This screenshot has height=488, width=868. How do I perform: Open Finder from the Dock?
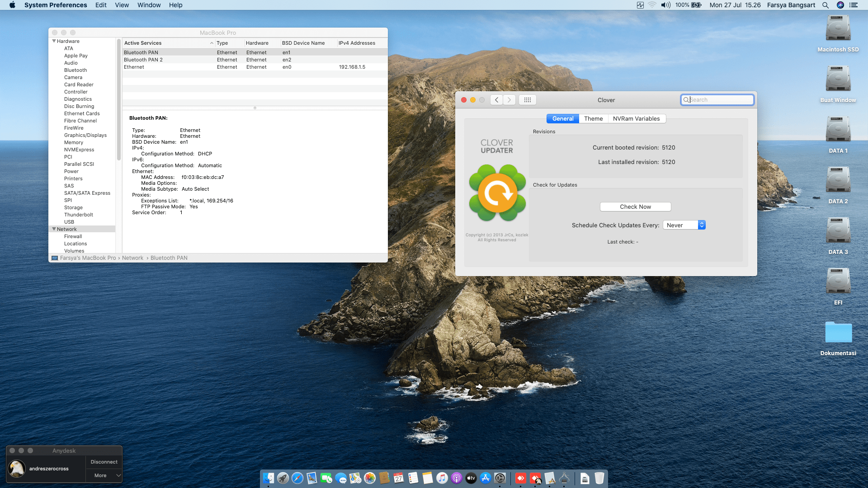(269, 478)
